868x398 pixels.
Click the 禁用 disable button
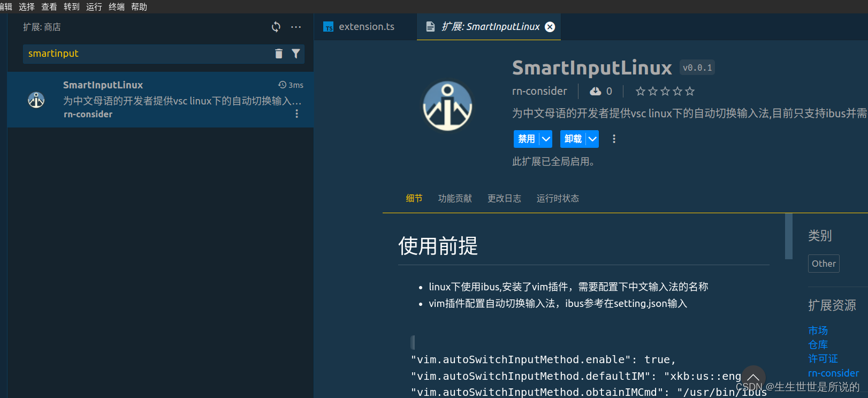(x=527, y=139)
